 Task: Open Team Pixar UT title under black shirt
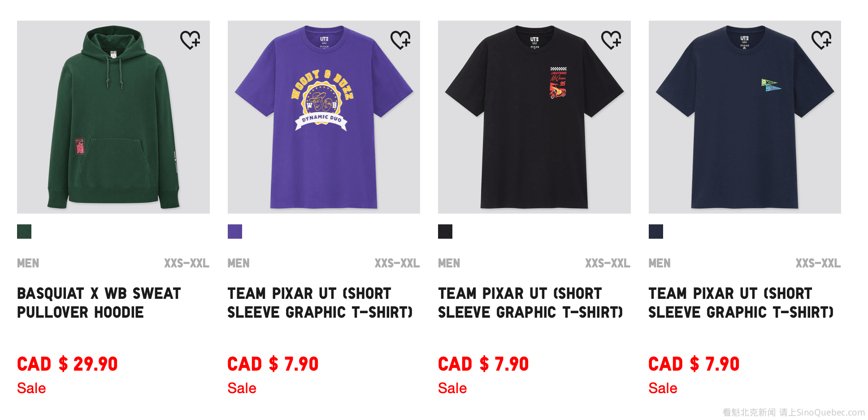[530, 303]
